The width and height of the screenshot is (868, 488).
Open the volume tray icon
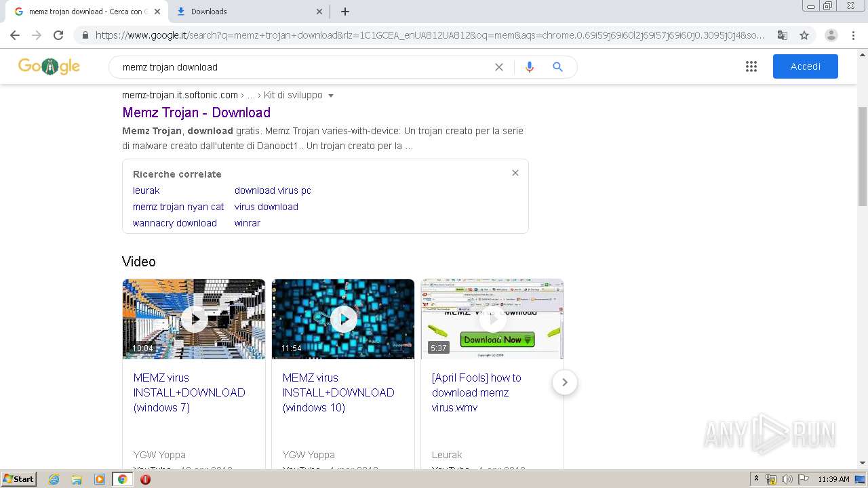787,479
